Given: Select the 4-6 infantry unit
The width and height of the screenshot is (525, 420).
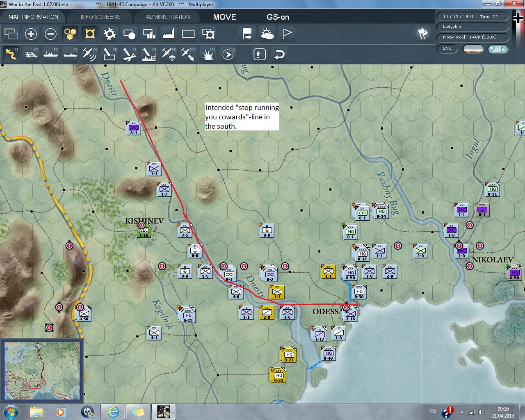Looking at the screenshot, I should click(236, 292).
